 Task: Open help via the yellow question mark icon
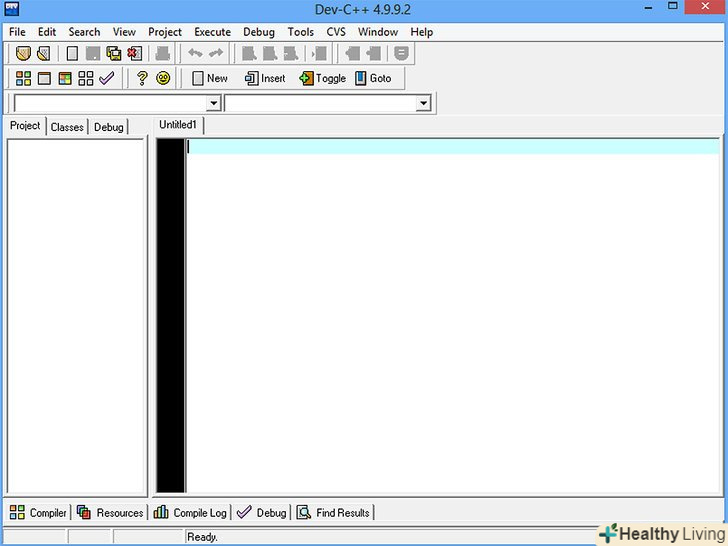point(142,78)
